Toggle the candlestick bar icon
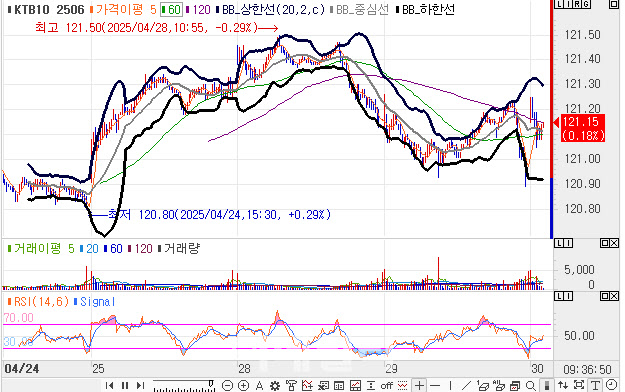This screenshot has height=392, width=625. 547,386
